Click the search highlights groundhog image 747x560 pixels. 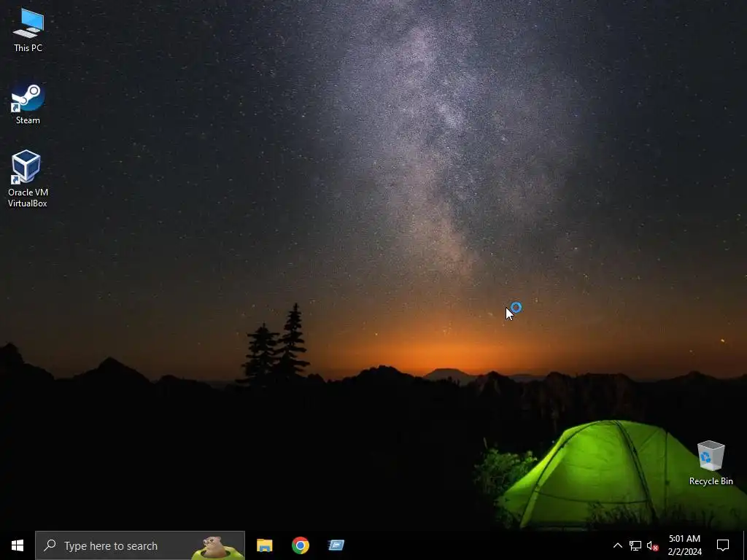coord(217,548)
